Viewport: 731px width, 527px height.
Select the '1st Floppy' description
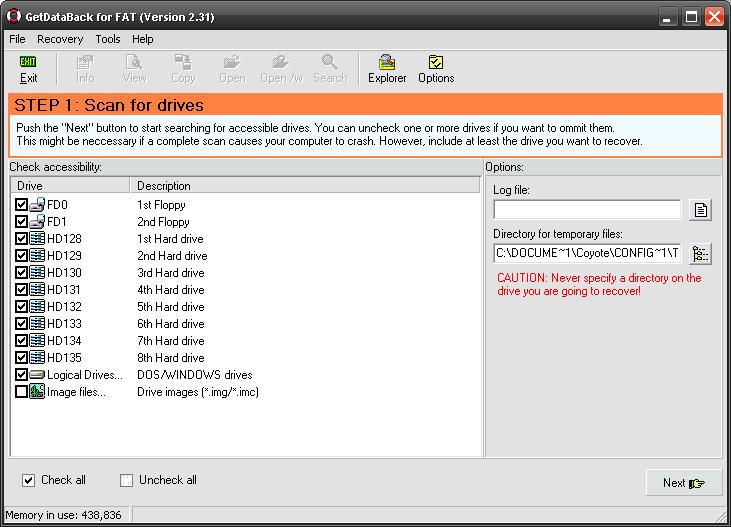point(161,205)
